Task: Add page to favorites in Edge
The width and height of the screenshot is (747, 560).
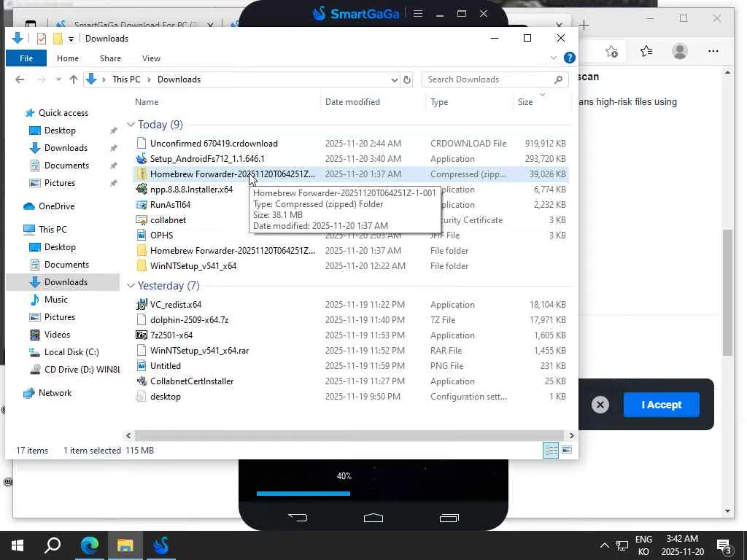Action: 612,51
